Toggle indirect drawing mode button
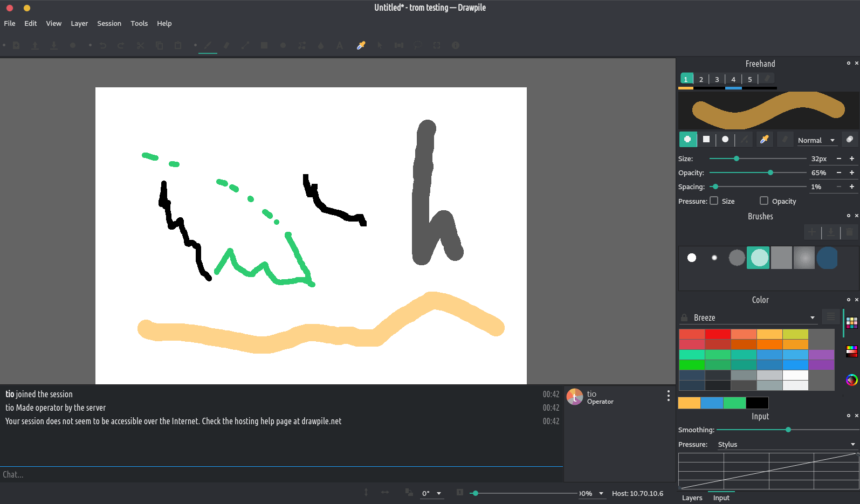The height and width of the screenshot is (504, 860). click(x=850, y=140)
